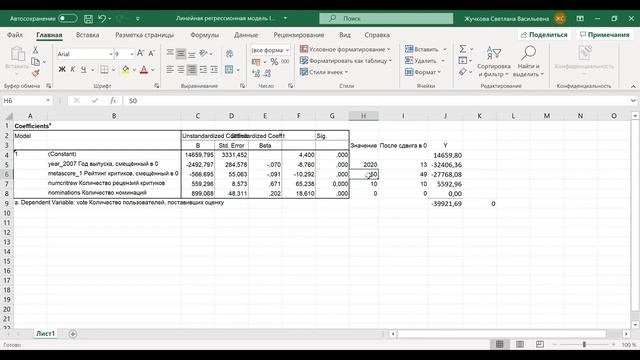Select the Рецензирование tab
The width and height of the screenshot is (640, 360).
coord(299,35)
